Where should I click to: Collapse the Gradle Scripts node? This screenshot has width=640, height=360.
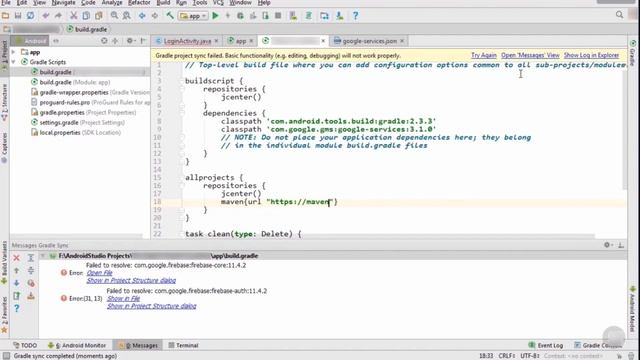13,62
